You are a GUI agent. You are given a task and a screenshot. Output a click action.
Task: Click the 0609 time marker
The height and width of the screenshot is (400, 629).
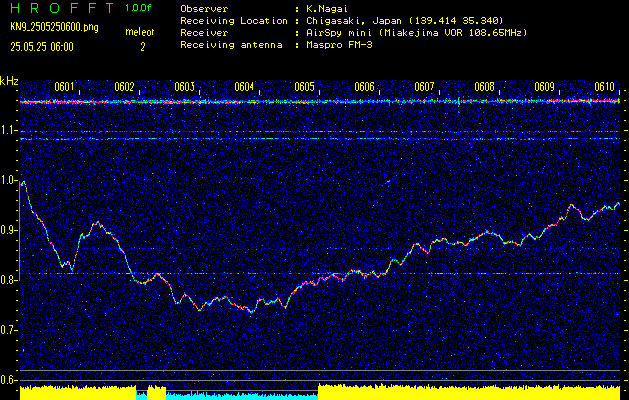[x=545, y=87]
